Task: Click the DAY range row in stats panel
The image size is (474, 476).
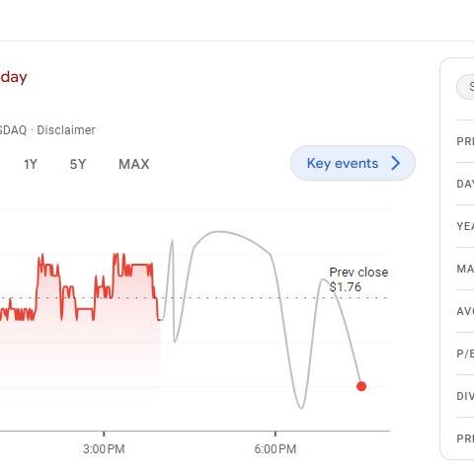Action: pyautogui.click(x=465, y=184)
